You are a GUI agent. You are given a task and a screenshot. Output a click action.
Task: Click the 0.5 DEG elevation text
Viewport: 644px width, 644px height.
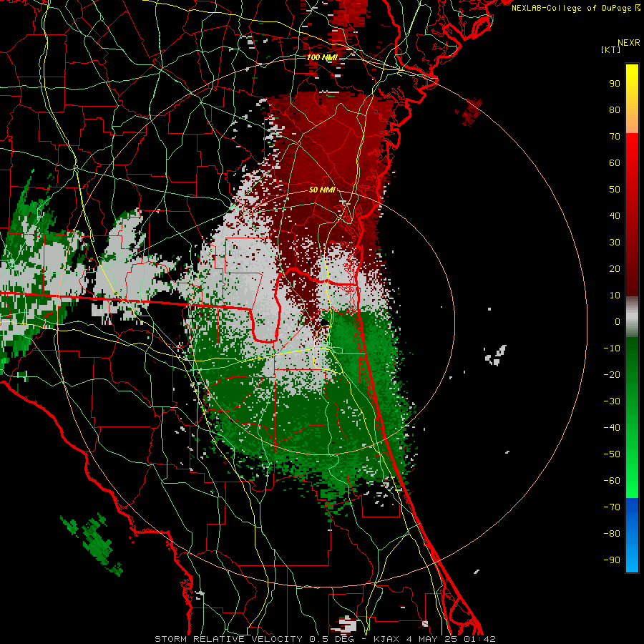(334, 639)
